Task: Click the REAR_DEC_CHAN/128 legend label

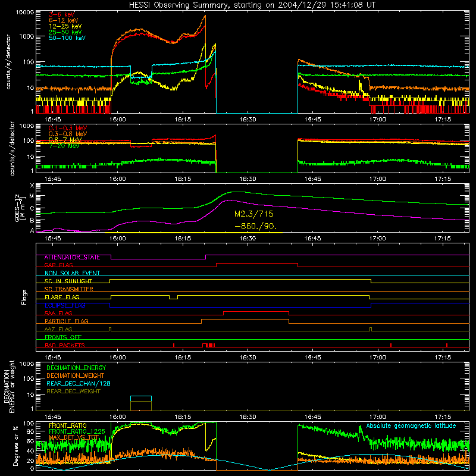Action: coord(79,384)
